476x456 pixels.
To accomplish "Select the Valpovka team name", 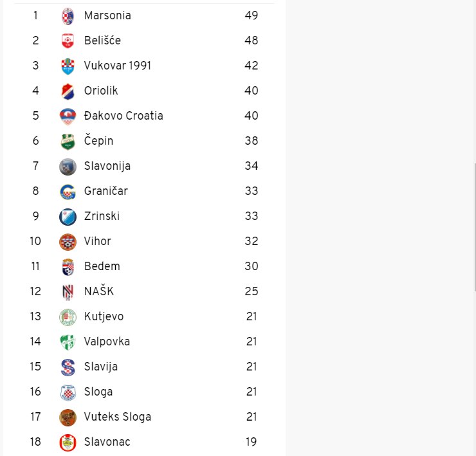I will point(107,342).
